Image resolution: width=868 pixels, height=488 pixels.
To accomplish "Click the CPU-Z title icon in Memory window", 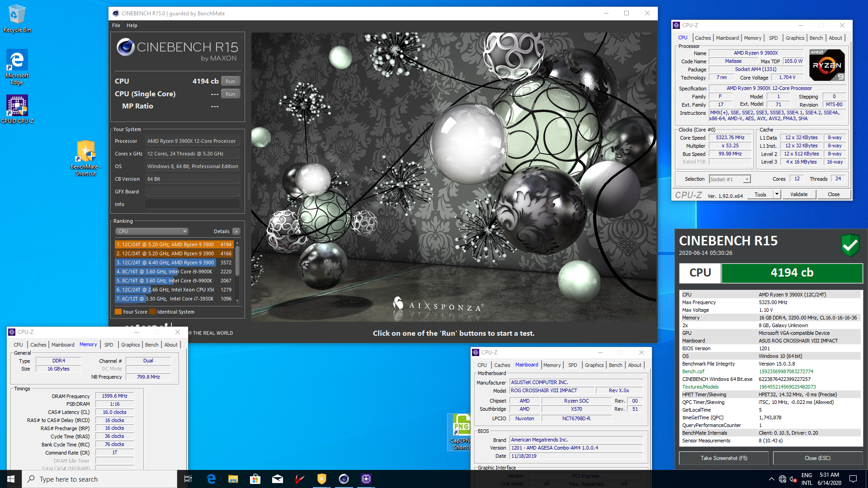I will (x=12, y=332).
